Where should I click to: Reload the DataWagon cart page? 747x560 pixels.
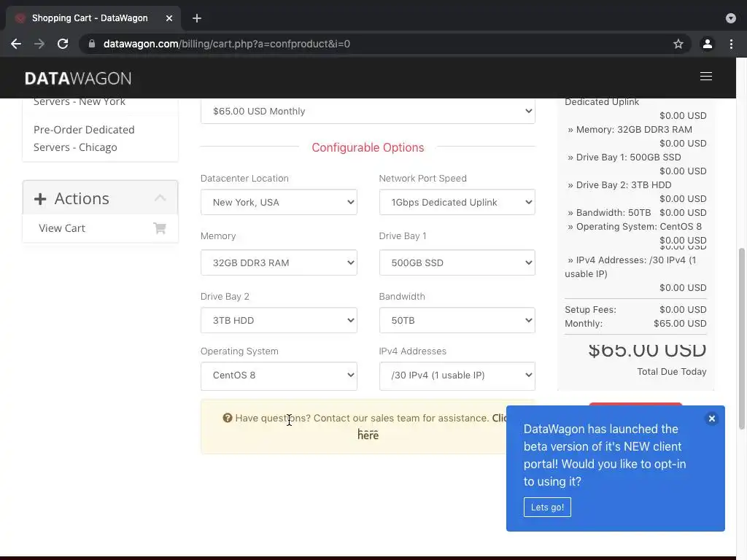pos(63,44)
